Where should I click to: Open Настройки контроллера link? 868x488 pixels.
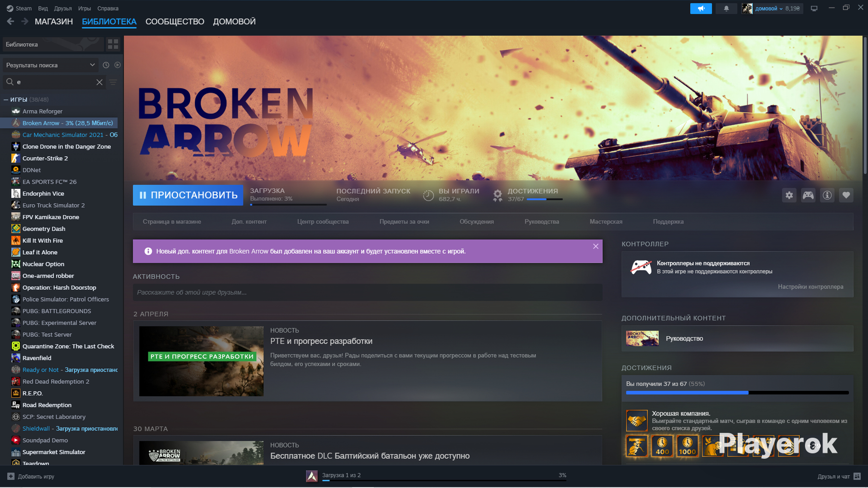(x=810, y=287)
